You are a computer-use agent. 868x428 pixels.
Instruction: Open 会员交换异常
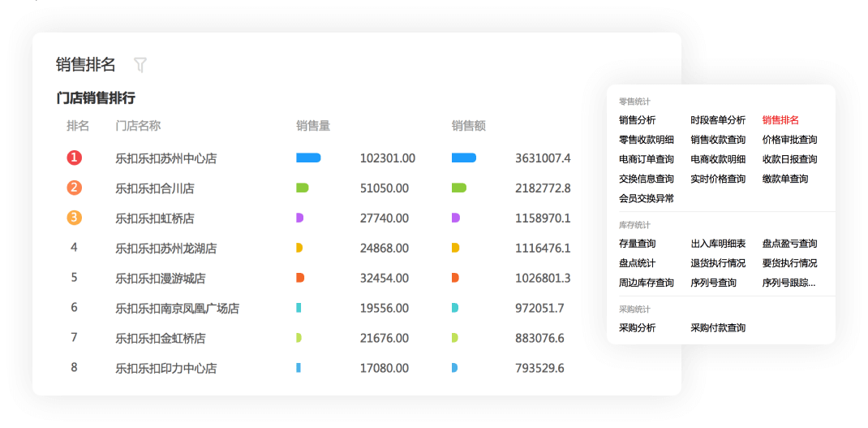(647, 198)
